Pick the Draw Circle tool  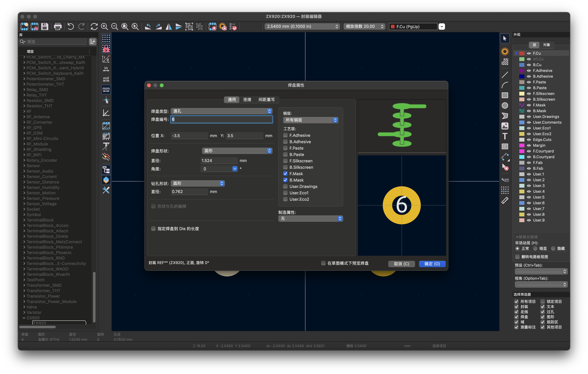click(x=505, y=105)
